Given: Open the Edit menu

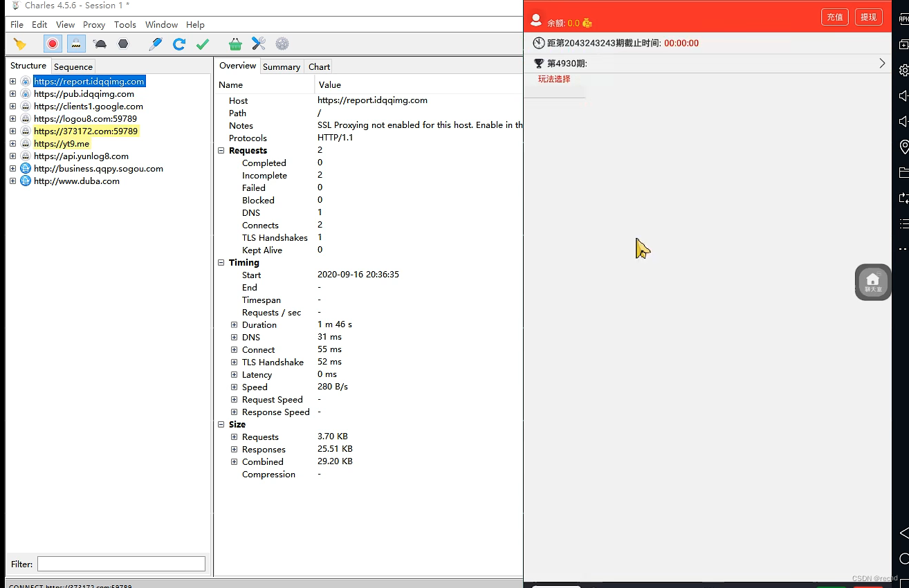Looking at the screenshot, I should pos(39,24).
